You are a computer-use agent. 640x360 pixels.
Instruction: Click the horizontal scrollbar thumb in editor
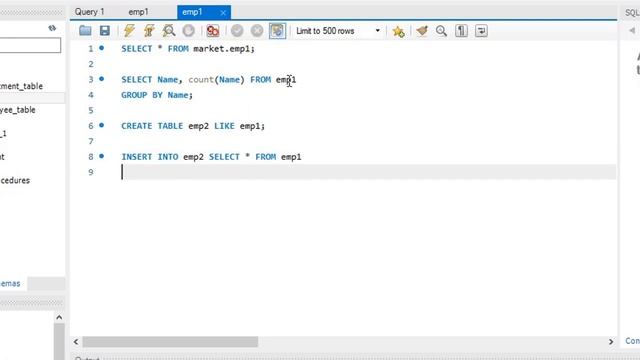point(170,341)
